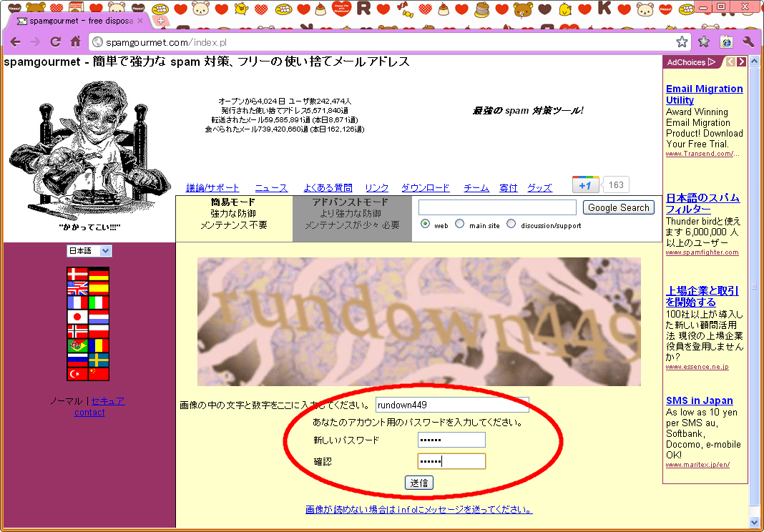Click the IE Tab extension icon

[726, 41]
